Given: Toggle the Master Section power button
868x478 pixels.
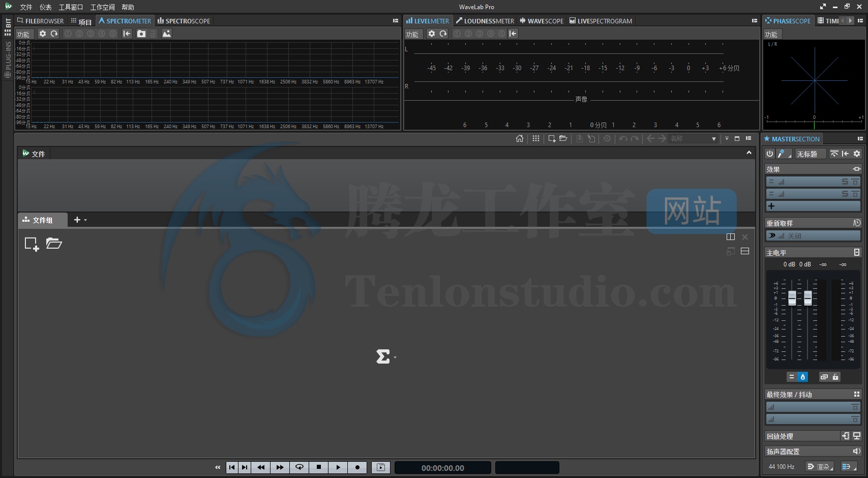Looking at the screenshot, I should [x=770, y=154].
